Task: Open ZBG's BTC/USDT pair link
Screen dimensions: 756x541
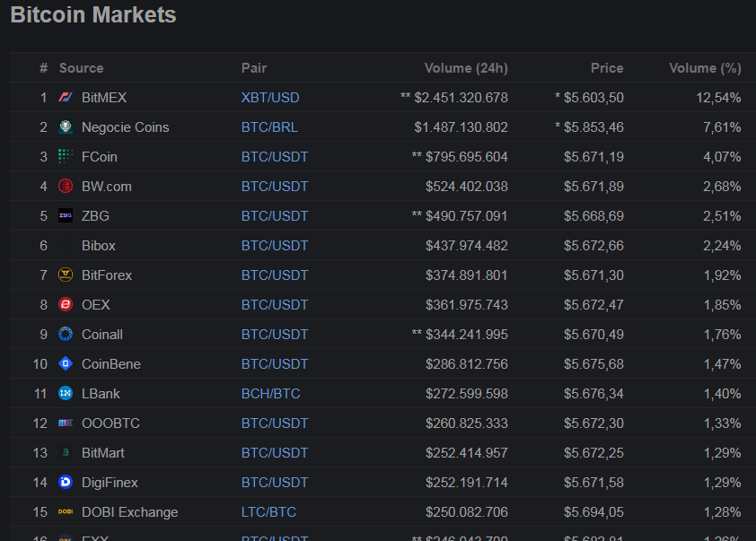Action: (x=275, y=216)
